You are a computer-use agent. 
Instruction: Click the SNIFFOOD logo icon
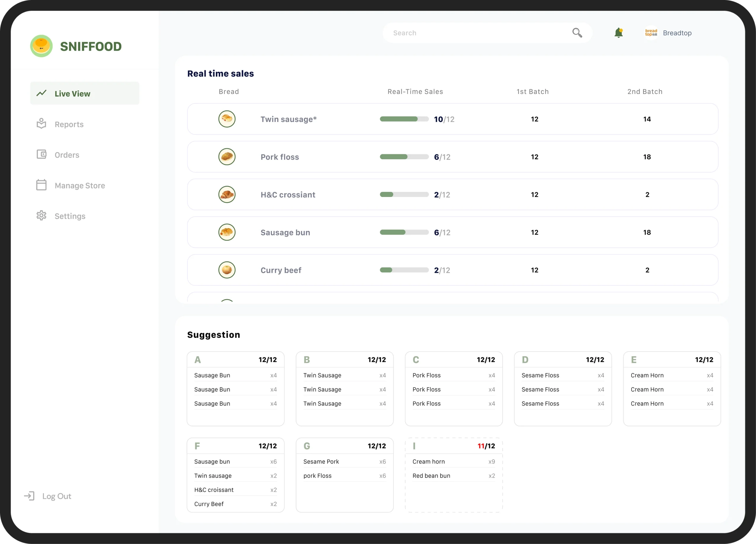pyautogui.click(x=41, y=46)
